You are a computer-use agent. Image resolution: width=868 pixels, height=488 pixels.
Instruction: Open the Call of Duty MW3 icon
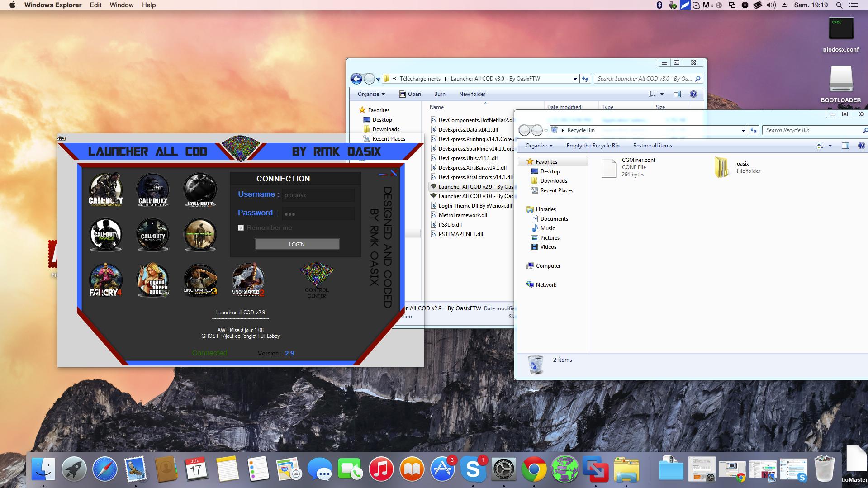click(105, 235)
